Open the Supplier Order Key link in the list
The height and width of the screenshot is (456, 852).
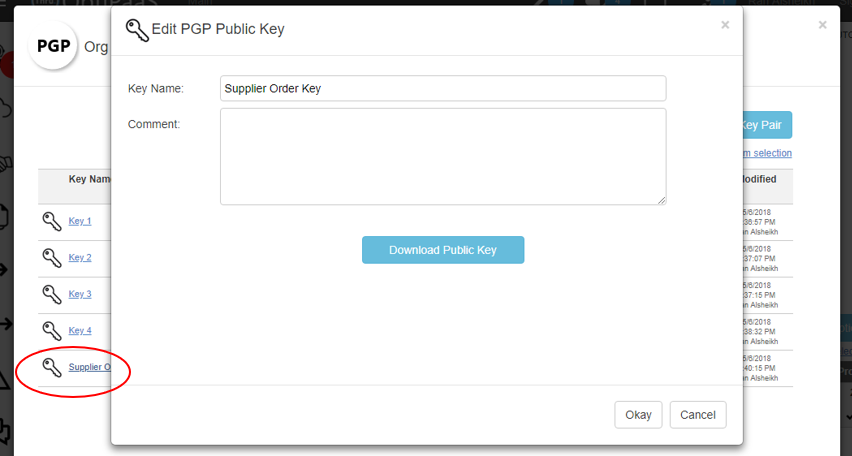tap(89, 367)
